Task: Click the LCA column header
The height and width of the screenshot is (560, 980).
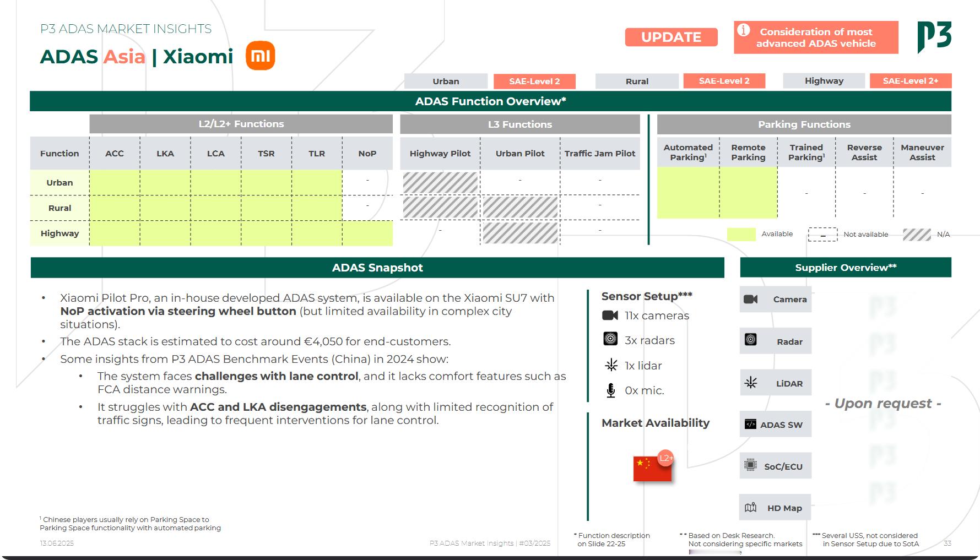Action: pyautogui.click(x=216, y=153)
